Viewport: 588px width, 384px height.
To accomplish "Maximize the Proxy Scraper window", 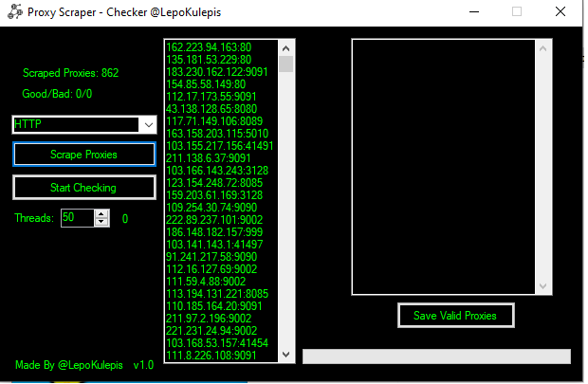I will pos(517,12).
